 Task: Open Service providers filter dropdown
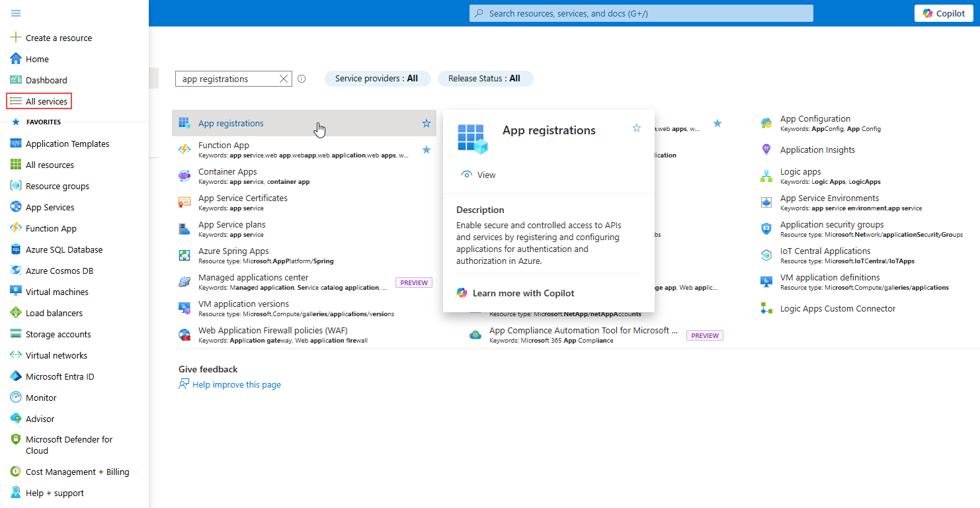pos(377,79)
